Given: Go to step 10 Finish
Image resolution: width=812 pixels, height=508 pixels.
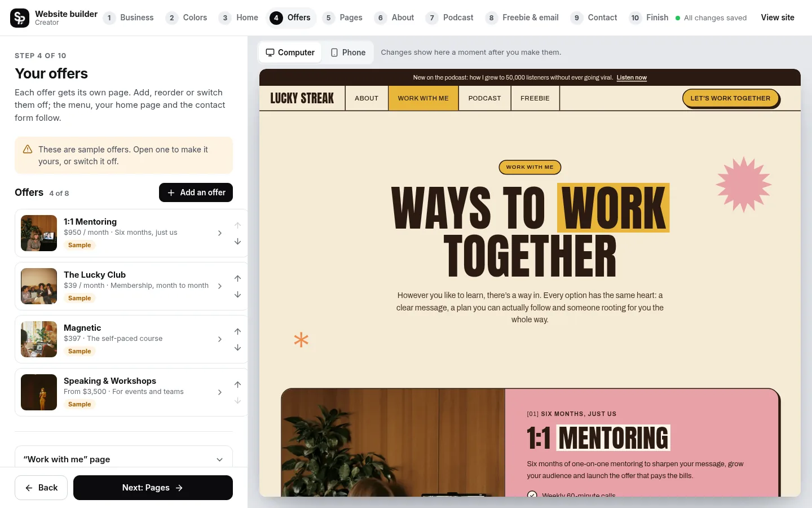Looking at the screenshot, I should click(649, 17).
